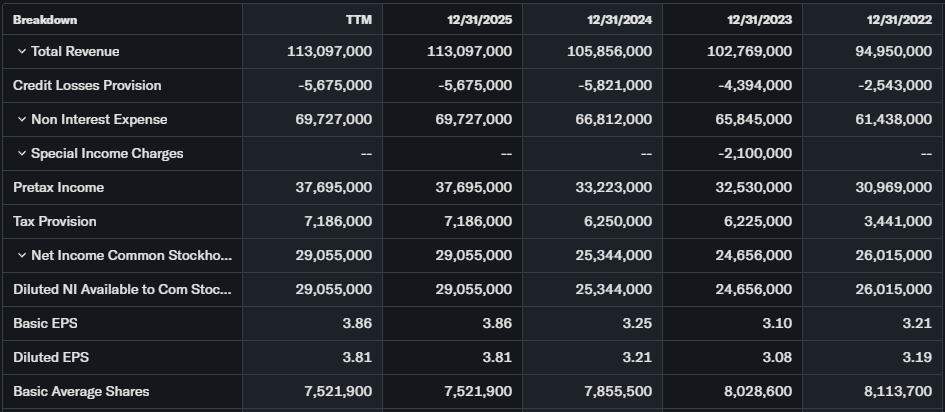This screenshot has height=412, width=945.
Task: Click the Breakdown column header
Action: pyautogui.click(x=45, y=19)
